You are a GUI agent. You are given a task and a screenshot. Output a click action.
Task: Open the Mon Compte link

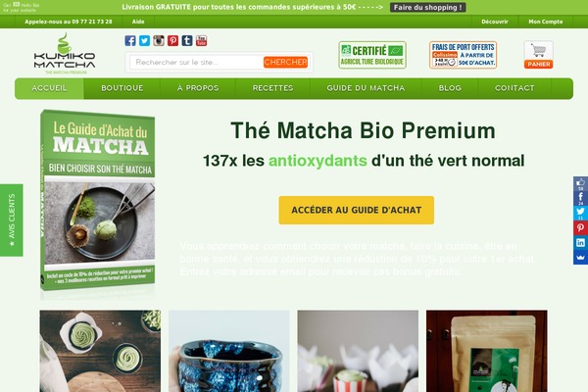point(546,22)
